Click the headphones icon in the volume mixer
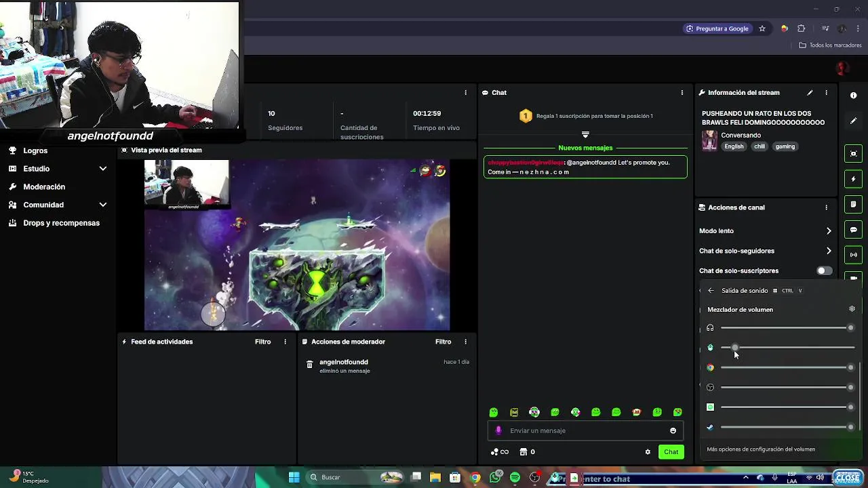868x488 pixels. click(x=710, y=328)
